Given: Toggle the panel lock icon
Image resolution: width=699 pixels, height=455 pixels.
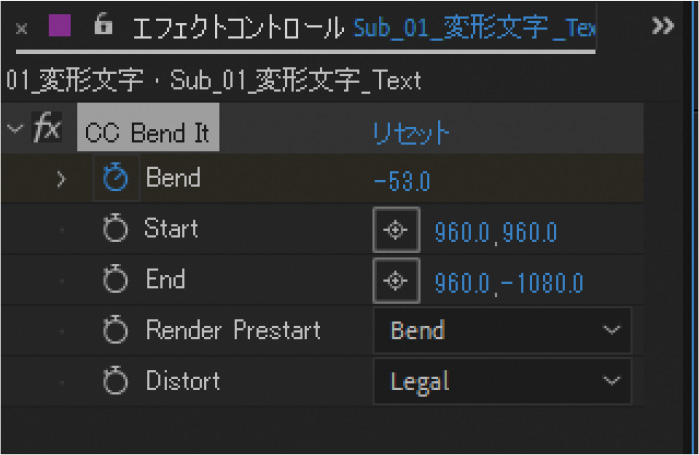Looking at the screenshot, I should [x=103, y=27].
